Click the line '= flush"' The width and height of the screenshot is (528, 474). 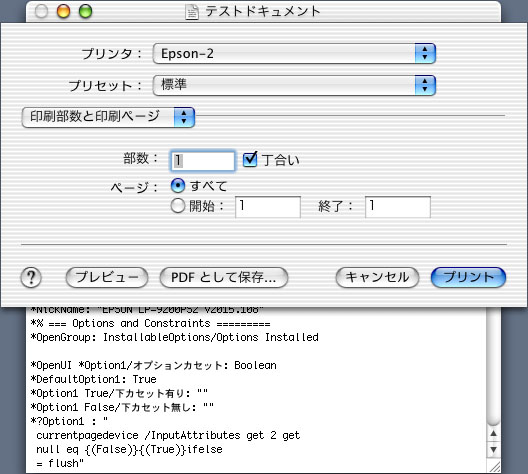click(60, 464)
